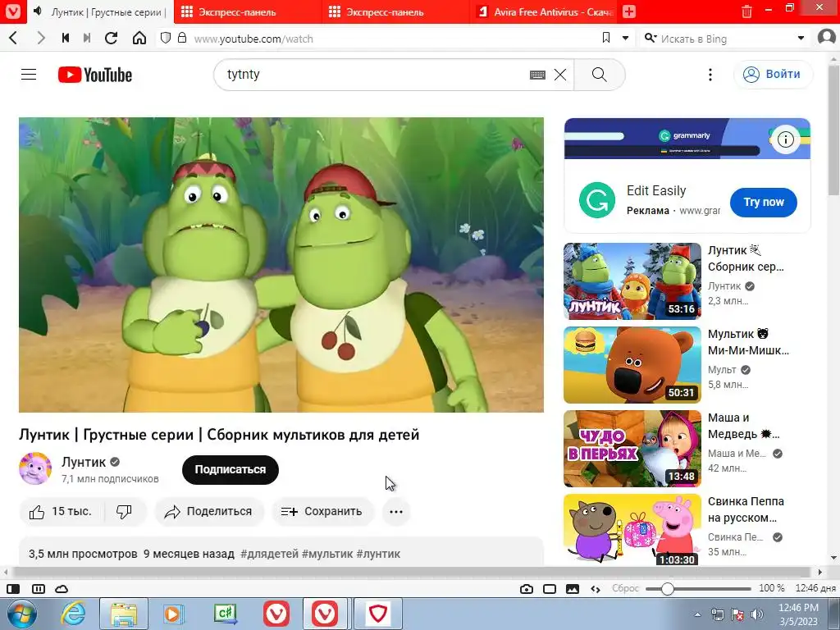Add a new tab with plus button
840x630 pixels.
pos(629,11)
